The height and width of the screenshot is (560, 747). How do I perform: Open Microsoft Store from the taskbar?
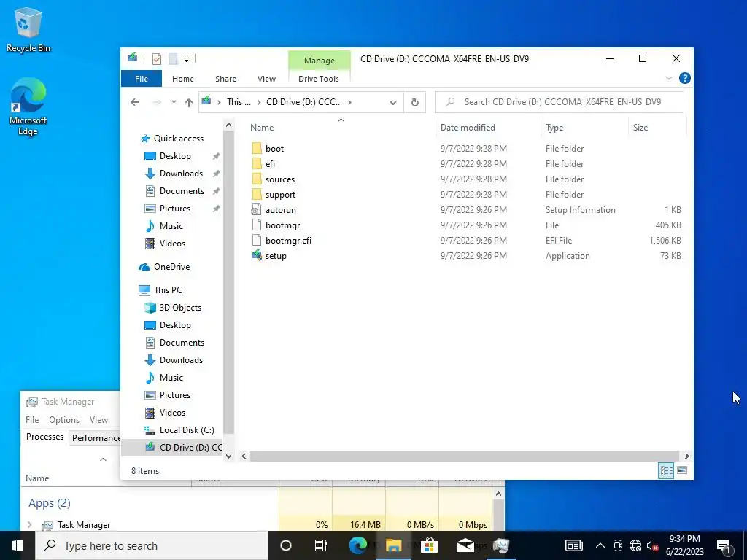click(429, 545)
